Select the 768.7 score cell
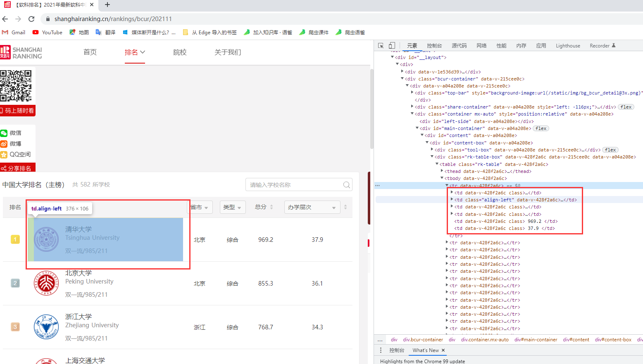The image size is (643, 364). (266, 327)
